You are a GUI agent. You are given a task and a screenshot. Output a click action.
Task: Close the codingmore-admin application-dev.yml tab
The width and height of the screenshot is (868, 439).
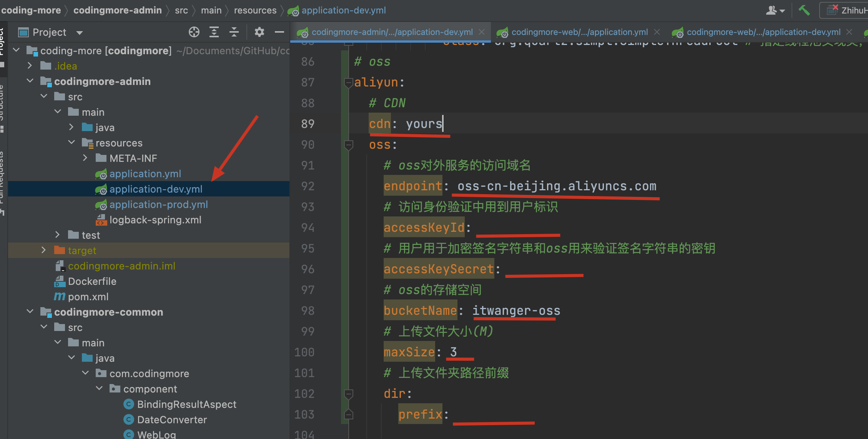click(482, 32)
